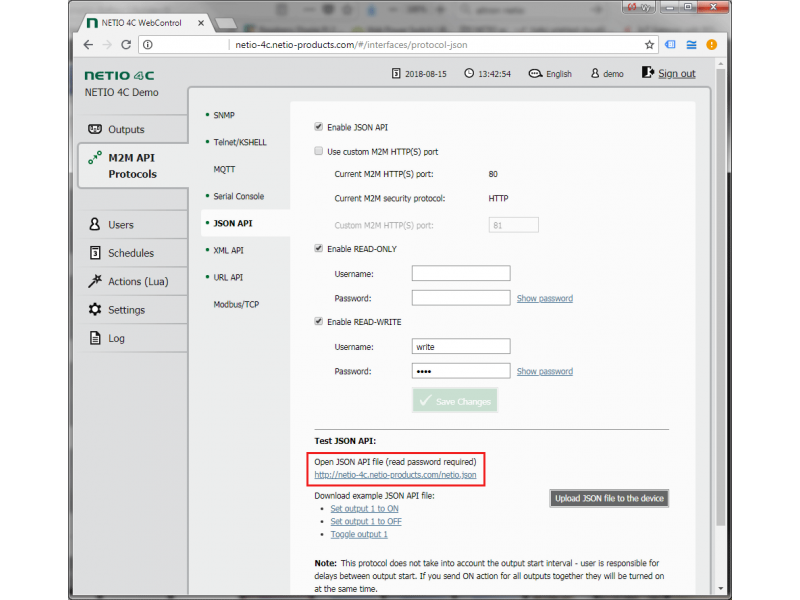This screenshot has width=800, height=600.
Task: Switch to the XML API tab
Action: pyautogui.click(x=228, y=251)
